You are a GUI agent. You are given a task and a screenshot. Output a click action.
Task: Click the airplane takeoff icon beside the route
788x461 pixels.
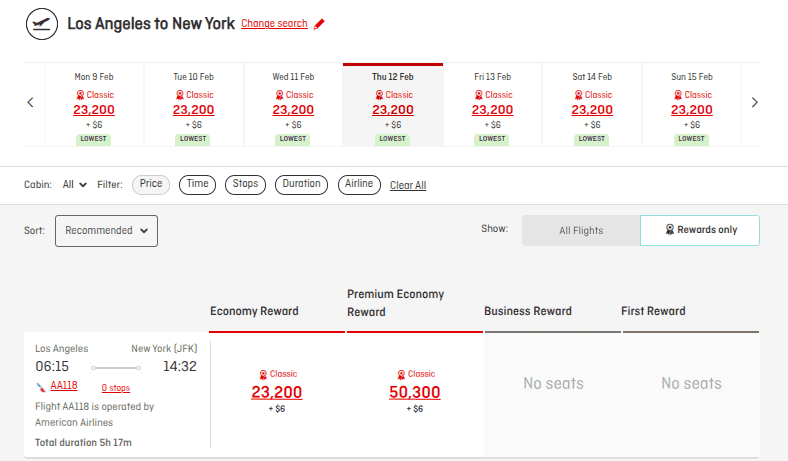coord(42,24)
